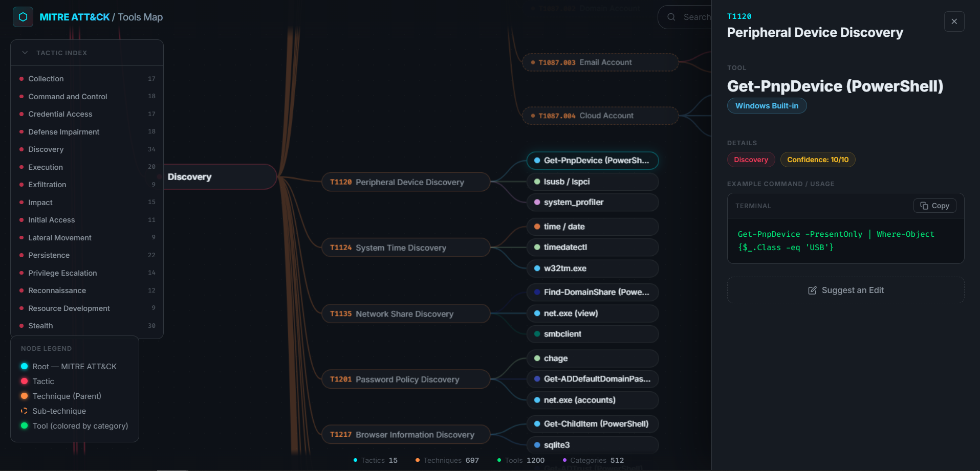980x471 pixels.
Task: Choose Defense Impairment in the index
Action: point(87,132)
